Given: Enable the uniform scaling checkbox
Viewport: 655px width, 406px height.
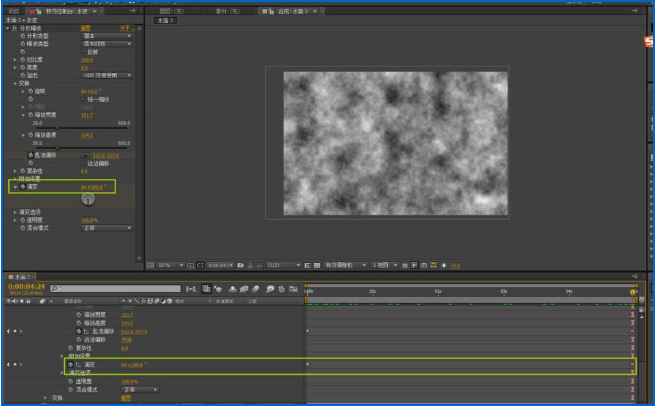Looking at the screenshot, I should point(84,98).
